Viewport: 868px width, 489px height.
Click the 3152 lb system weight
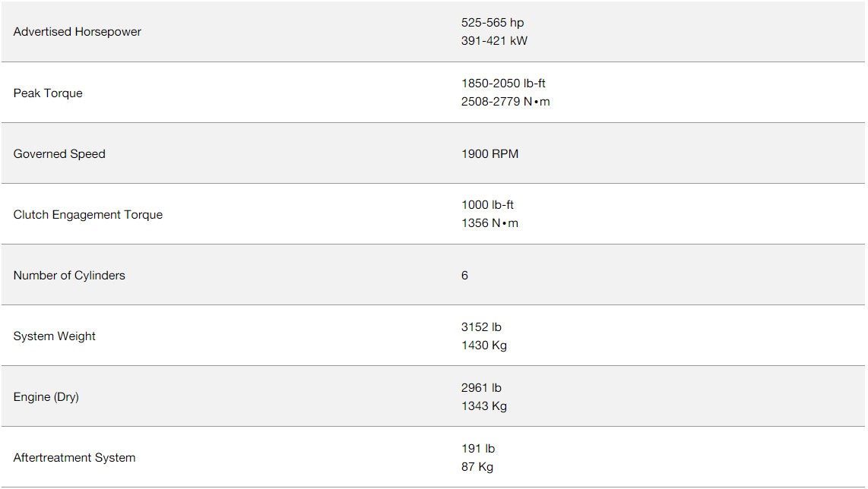click(x=481, y=327)
